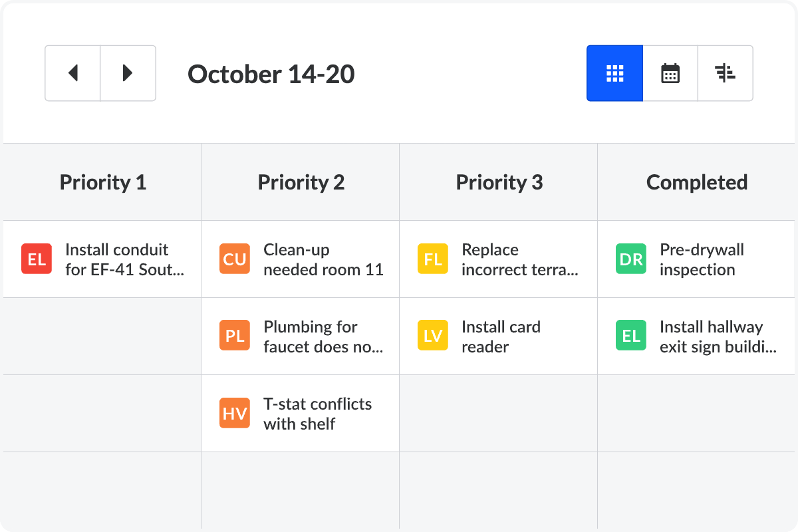This screenshot has width=798, height=532.
Task: Switch to calendar view mode
Action: (670, 73)
